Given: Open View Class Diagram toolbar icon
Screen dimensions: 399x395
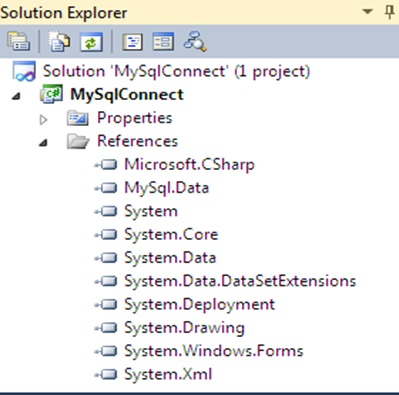Looking at the screenshot, I should (195, 42).
